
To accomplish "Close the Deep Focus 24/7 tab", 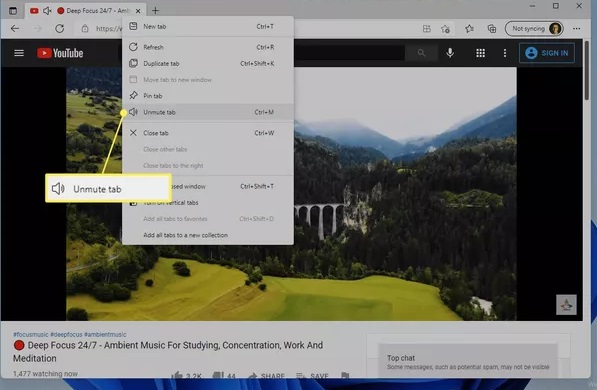I will [x=138, y=11].
